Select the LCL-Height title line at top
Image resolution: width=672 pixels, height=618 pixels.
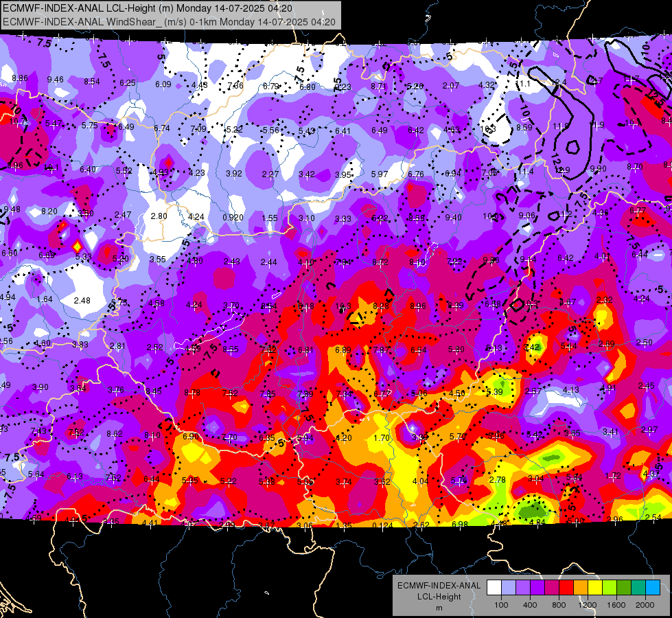(148, 8)
